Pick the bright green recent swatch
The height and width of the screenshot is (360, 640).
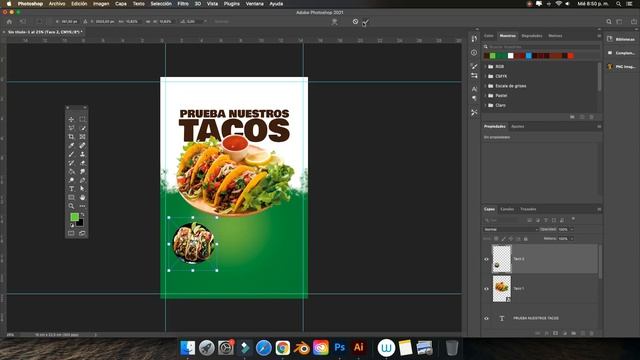493,56
